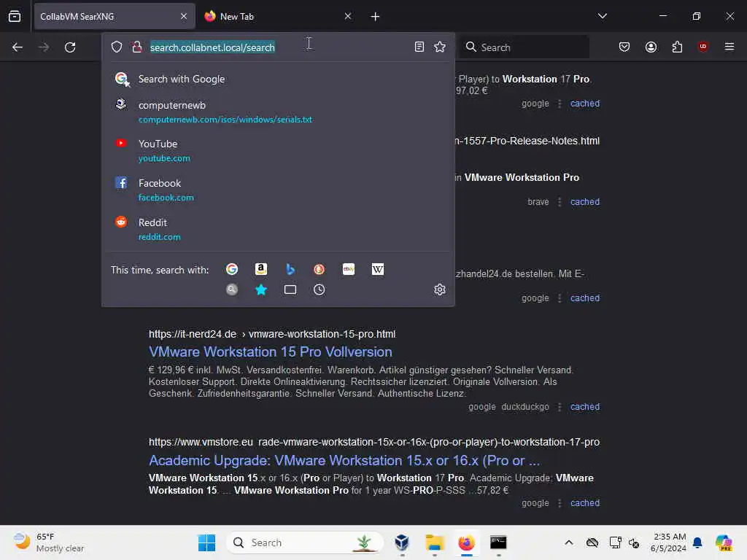
Task: Select Facebook suggestion
Action: click(x=278, y=190)
